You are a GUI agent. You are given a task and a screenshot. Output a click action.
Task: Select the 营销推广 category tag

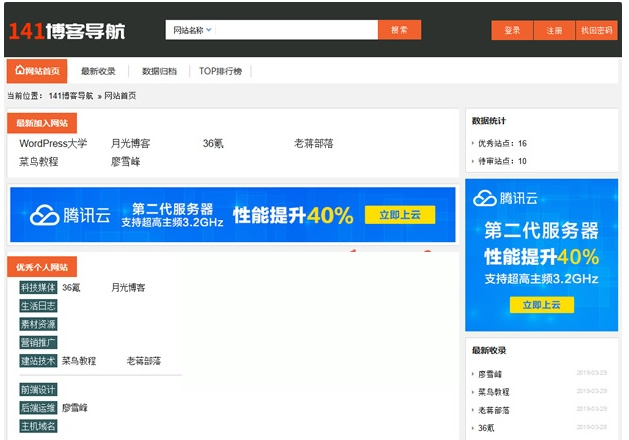(x=39, y=343)
